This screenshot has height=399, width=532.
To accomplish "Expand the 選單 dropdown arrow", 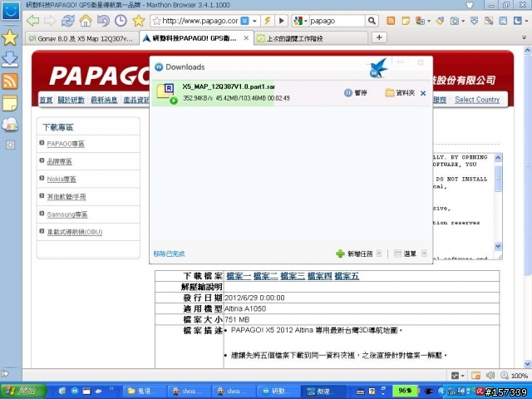I will 424,254.
